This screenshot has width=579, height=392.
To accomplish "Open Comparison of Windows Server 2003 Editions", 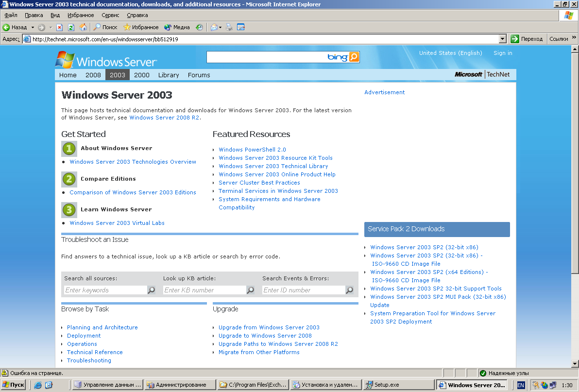I will (133, 192).
